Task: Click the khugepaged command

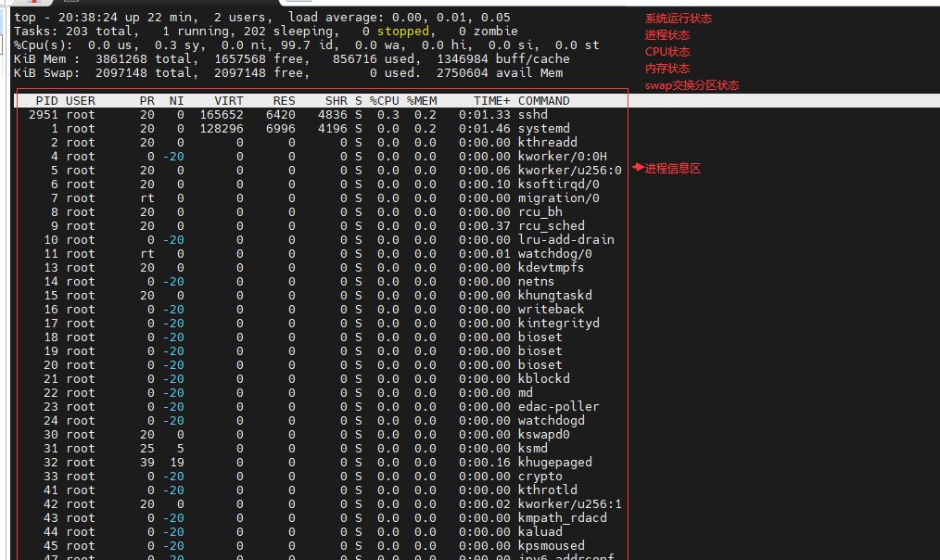Action: click(555, 463)
